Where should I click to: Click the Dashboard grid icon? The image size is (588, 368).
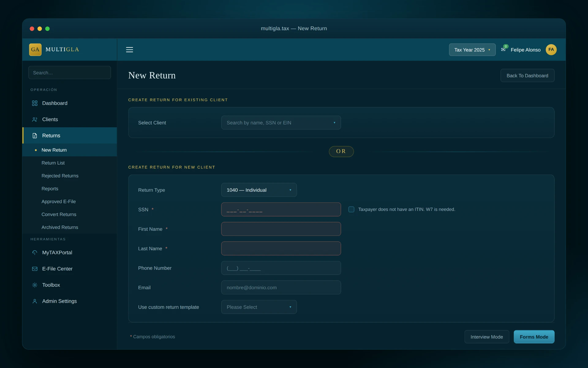click(35, 103)
